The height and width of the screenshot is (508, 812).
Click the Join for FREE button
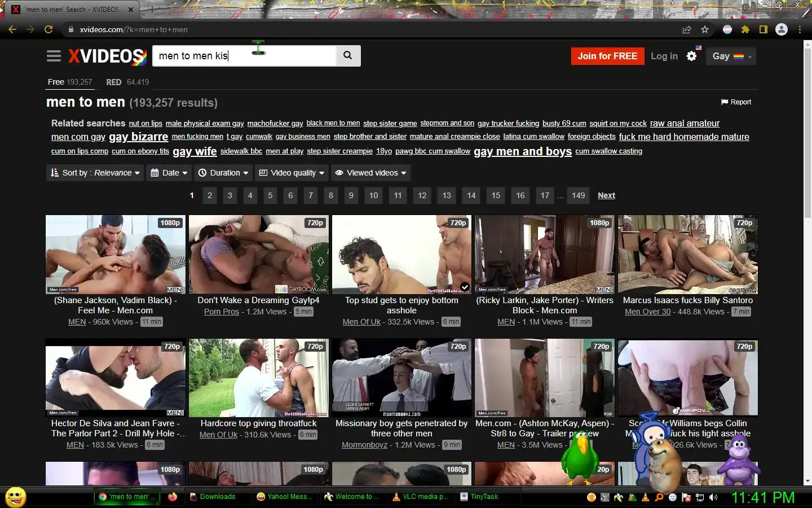[607, 56]
